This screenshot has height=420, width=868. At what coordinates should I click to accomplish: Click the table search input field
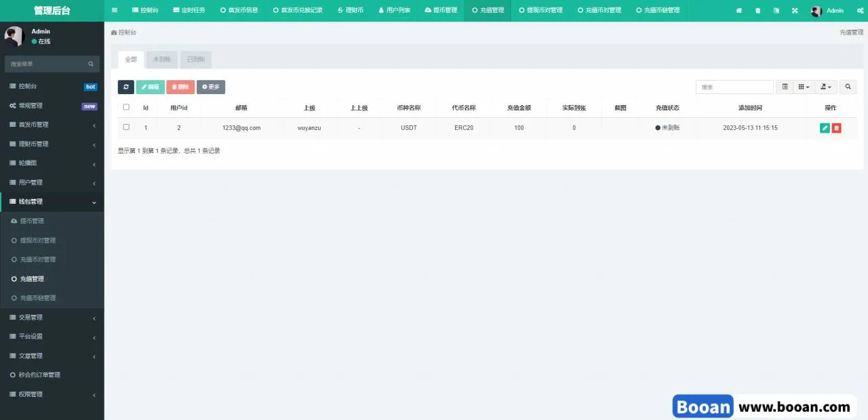coord(734,87)
